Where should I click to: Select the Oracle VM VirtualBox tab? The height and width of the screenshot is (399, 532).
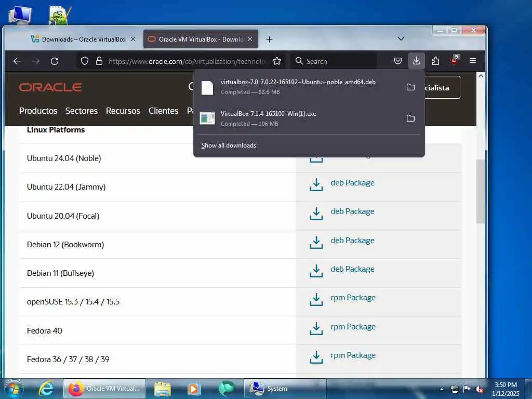[201, 39]
